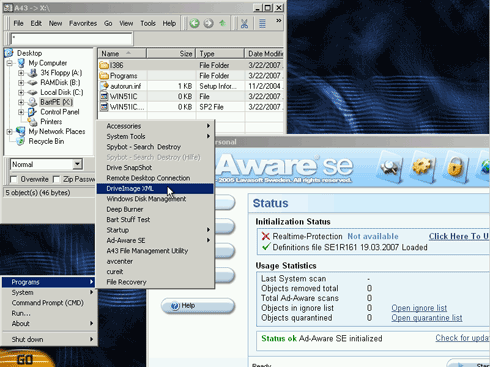Open the Favorites menu in A43

83,23
